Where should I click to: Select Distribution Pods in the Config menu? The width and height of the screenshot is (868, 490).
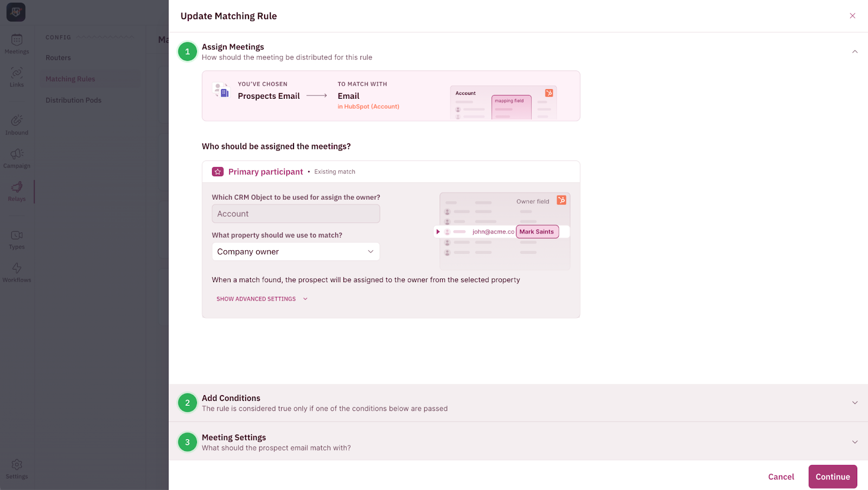(x=73, y=100)
